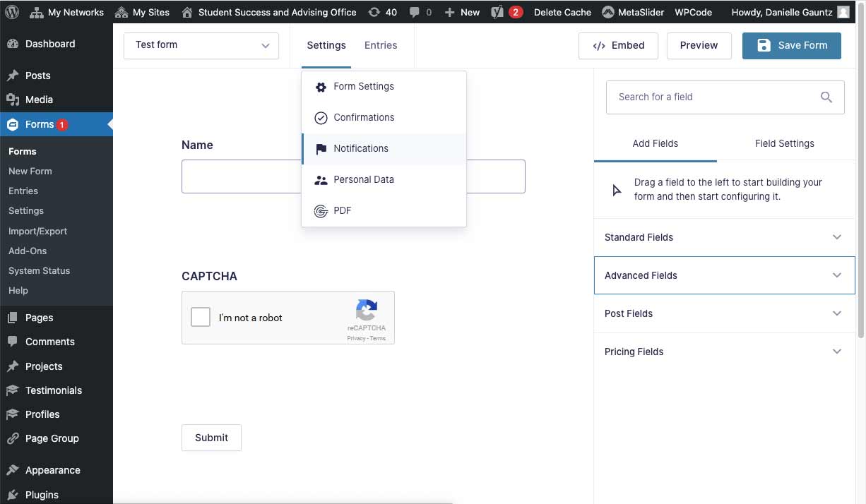Go to Student Success and Advising Office site

point(269,12)
